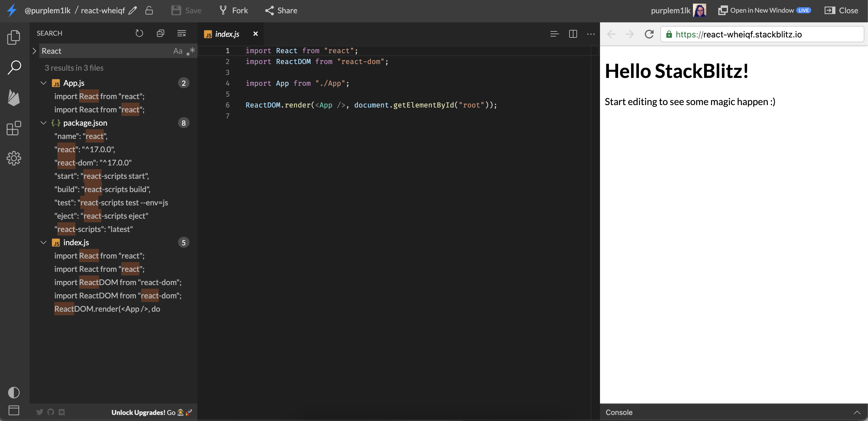Click the StackBlitz lightning bolt logo
Image resolution: width=868 pixels, height=421 pixels.
tap(12, 10)
